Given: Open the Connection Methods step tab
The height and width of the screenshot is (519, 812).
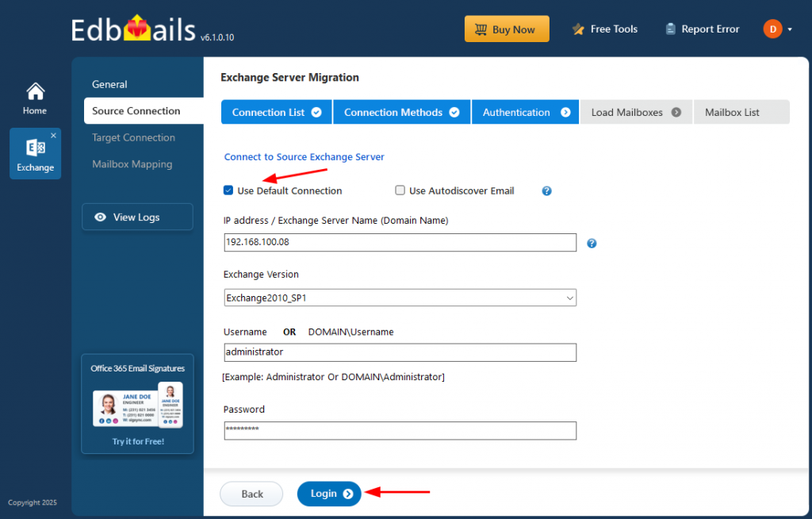Looking at the screenshot, I should 402,112.
